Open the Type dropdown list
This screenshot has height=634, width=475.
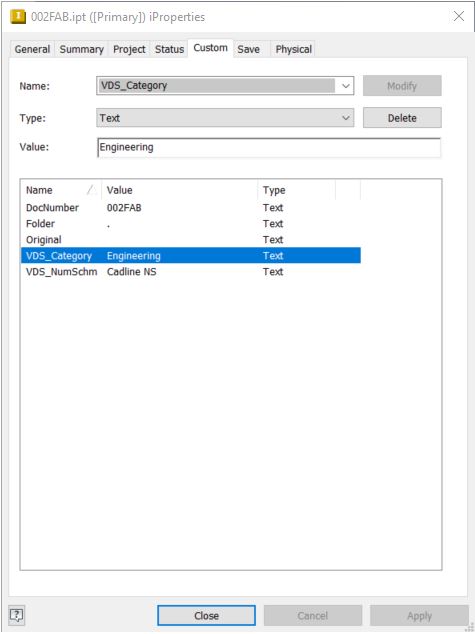(x=225, y=118)
